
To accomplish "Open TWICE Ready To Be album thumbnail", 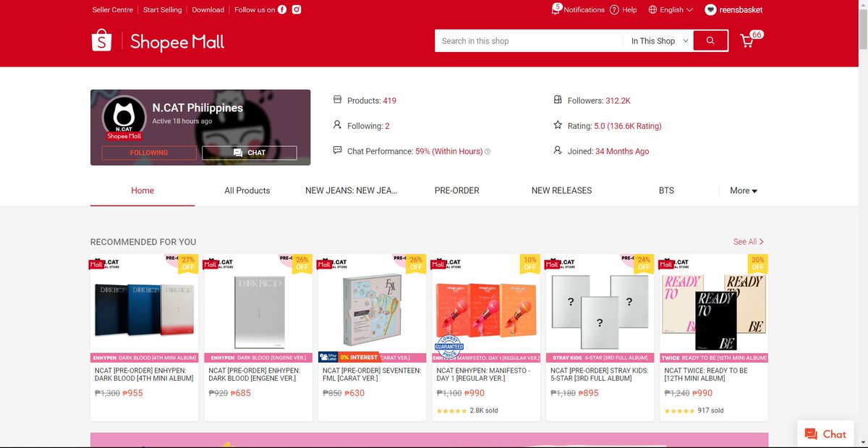I will point(714,308).
